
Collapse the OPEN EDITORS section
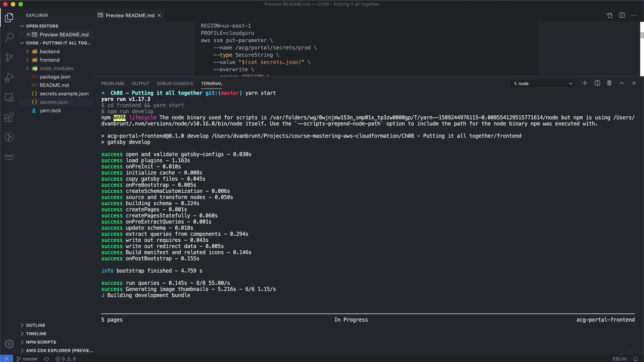click(42, 26)
